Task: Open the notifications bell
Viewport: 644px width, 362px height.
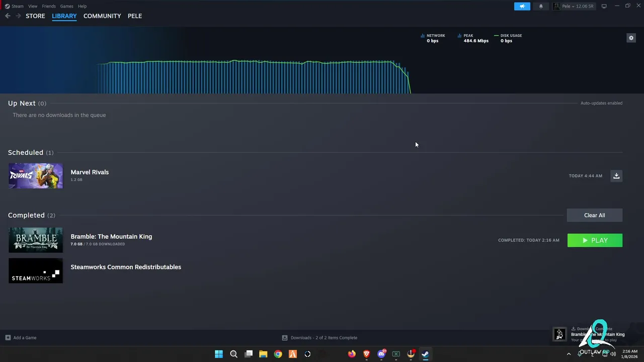Action: click(x=541, y=6)
